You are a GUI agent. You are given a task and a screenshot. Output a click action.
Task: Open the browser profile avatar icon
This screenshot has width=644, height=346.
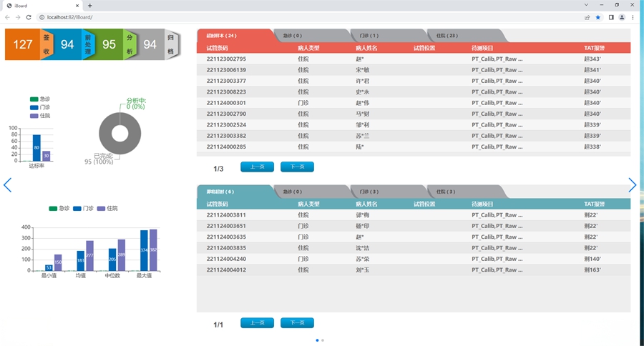click(622, 17)
